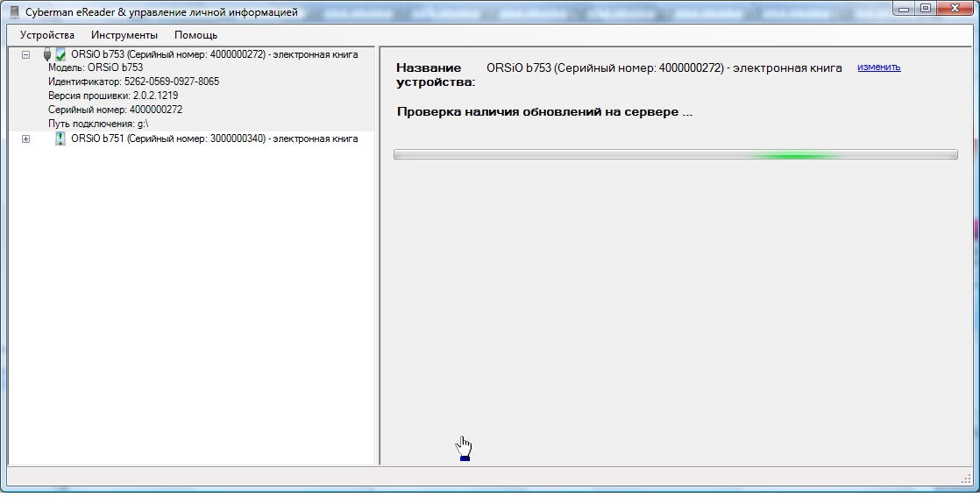The image size is (980, 504).
Task: Open the Помощь menu
Action: (195, 36)
